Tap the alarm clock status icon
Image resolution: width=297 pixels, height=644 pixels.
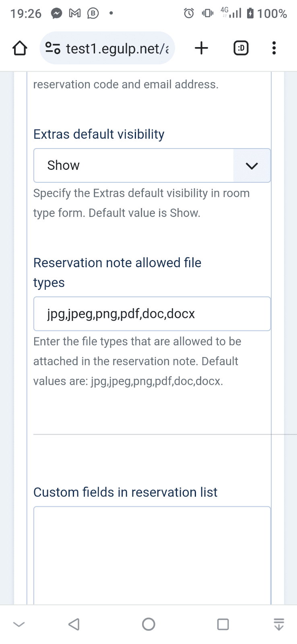click(189, 14)
